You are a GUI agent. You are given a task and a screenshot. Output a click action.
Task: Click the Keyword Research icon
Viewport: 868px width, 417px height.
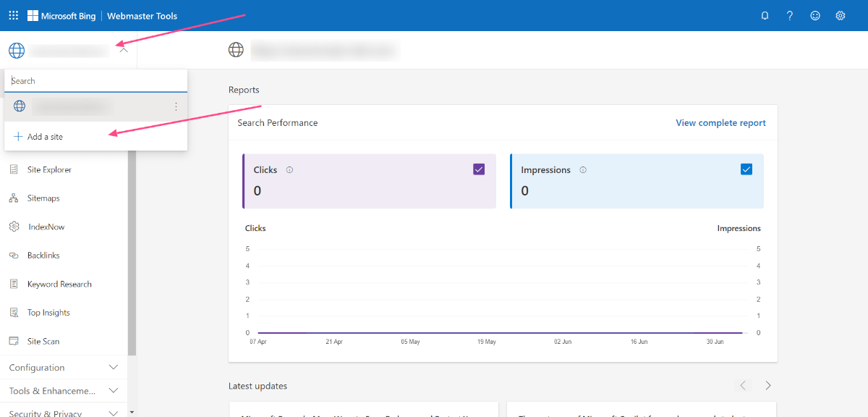(14, 284)
